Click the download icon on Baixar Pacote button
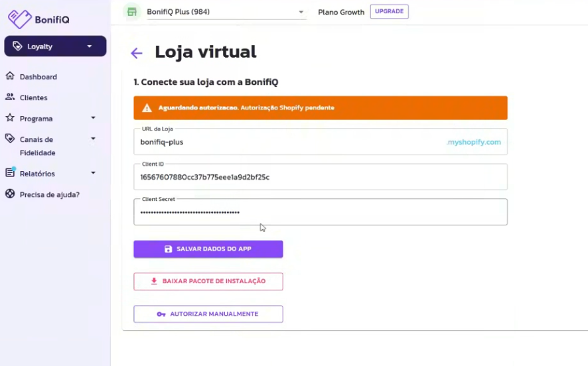Screen dimensions: 588x366 pos(154,281)
